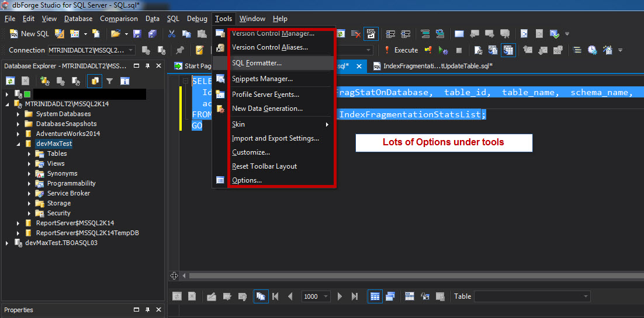
Task: Click New Connection icon in Database Explorer
Action: pos(45,81)
